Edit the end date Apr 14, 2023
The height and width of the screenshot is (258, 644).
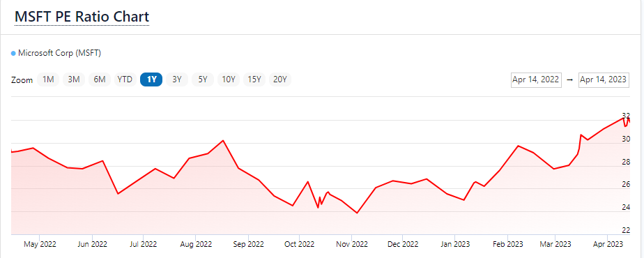pyautogui.click(x=604, y=79)
